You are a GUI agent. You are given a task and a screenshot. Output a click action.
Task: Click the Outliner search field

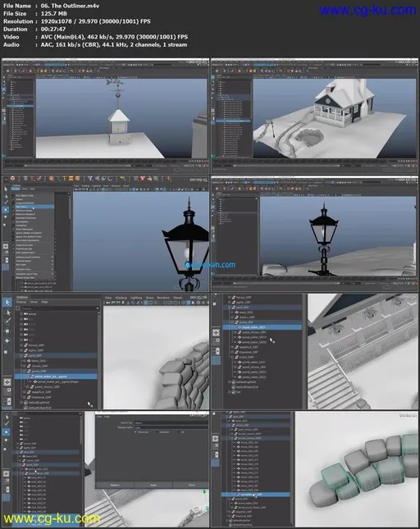tap(58, 308)
